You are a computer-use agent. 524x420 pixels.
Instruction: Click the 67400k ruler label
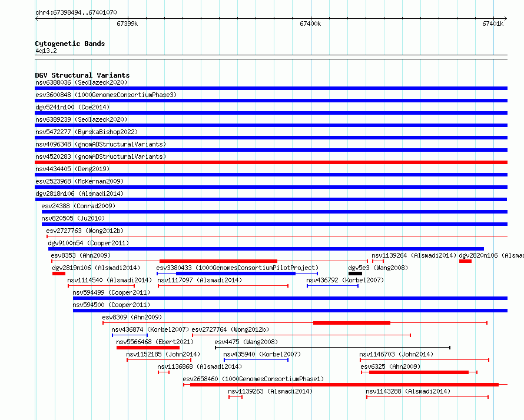click(310, 24)
